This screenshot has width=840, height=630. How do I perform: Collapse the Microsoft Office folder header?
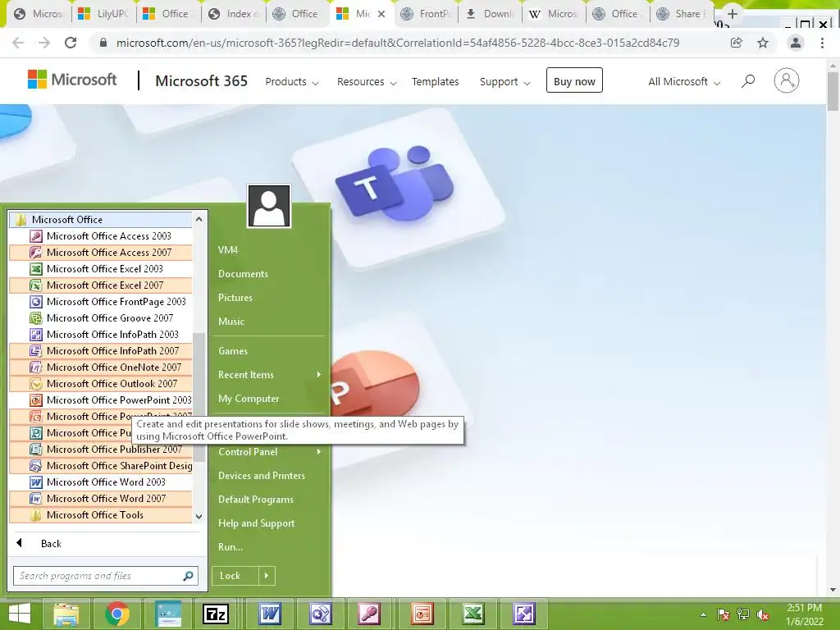(x=101, y=220)
